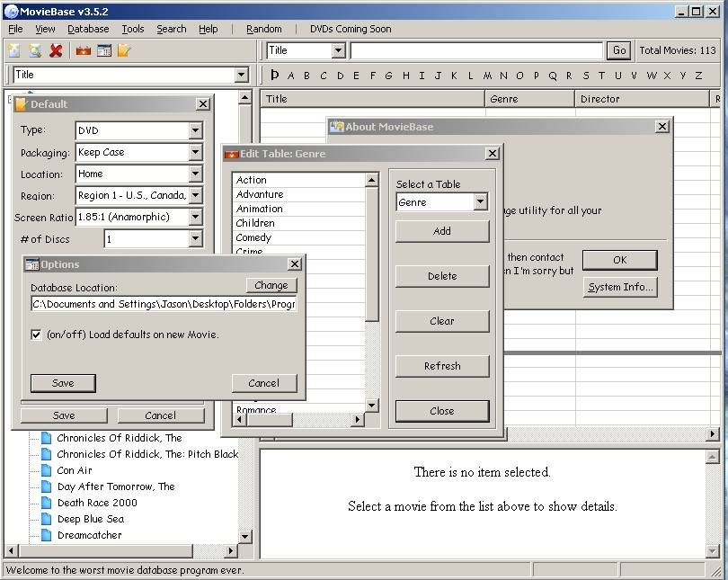
Task: Click the new movie toolbar icon
Action: (x=14, y=51)
